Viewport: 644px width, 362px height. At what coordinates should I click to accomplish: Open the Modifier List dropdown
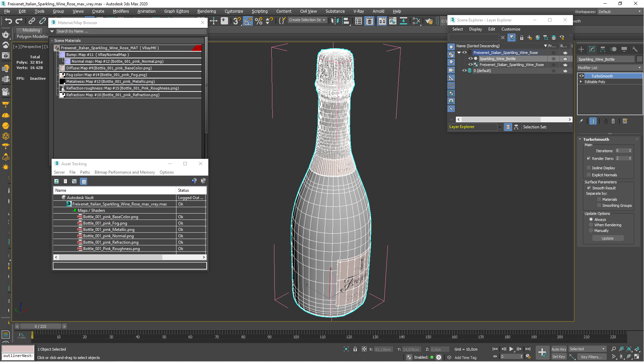click(609, 68)
